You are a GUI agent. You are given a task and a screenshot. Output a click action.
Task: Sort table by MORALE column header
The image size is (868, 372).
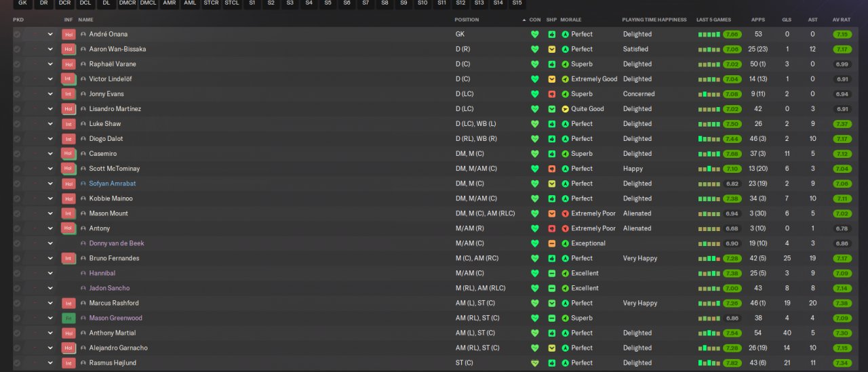[x=571, y=20]
